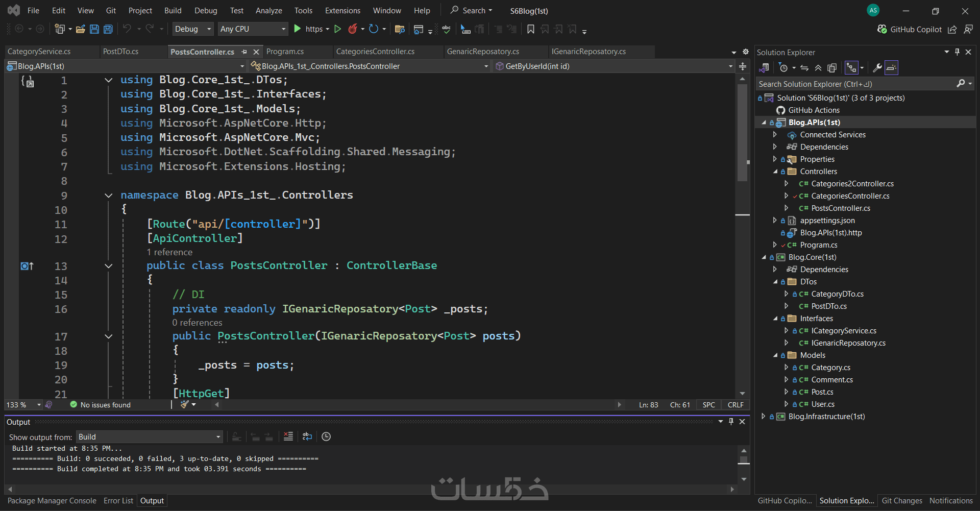Viewport: 980px width, 511px height.
Task: Click the No issues found status indicator
Action: click(x=100, y=405)
